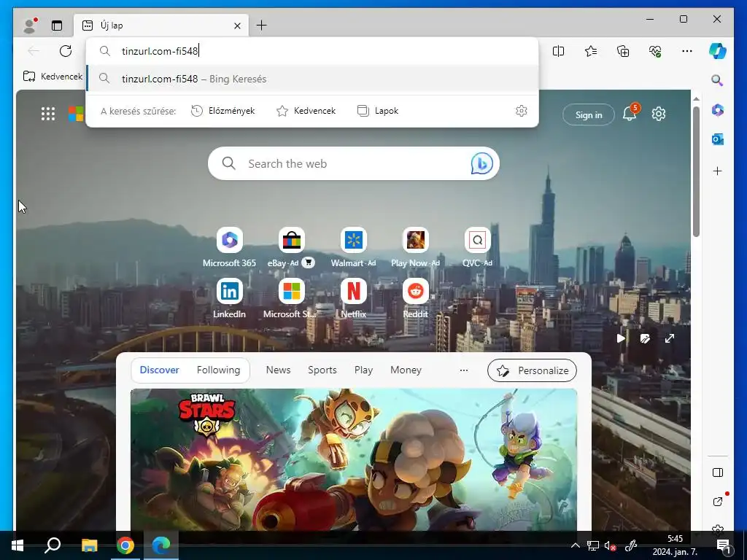Viewport: 747px width, 560px height.
Task: Expand the background to full view
Action: [670, 338]
